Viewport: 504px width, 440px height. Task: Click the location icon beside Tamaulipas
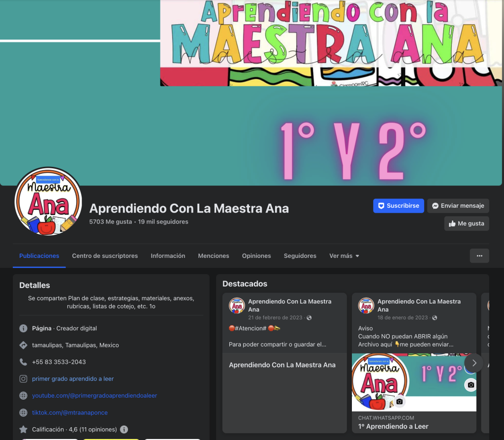tap(23, 345)
